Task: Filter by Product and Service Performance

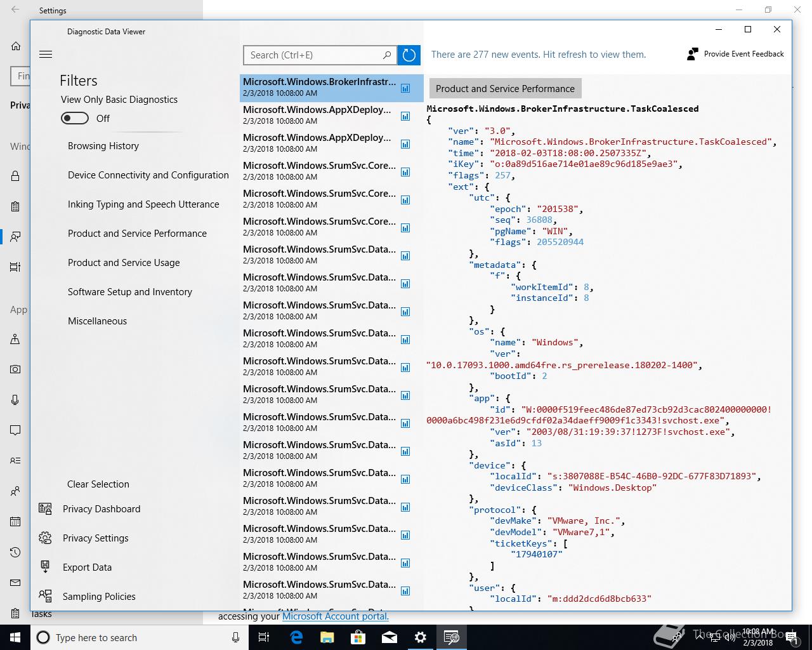Action: pos(137,234)
